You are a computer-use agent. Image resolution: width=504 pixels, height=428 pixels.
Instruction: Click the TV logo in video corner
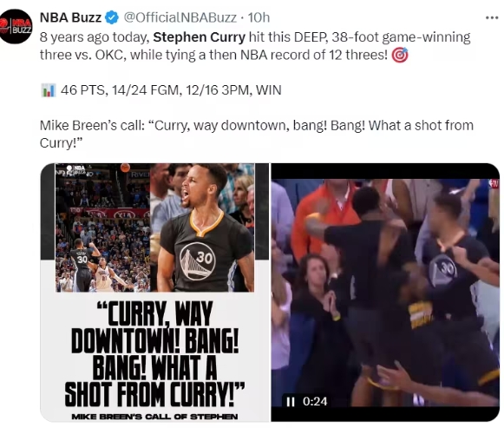click(x=494, y=183)
